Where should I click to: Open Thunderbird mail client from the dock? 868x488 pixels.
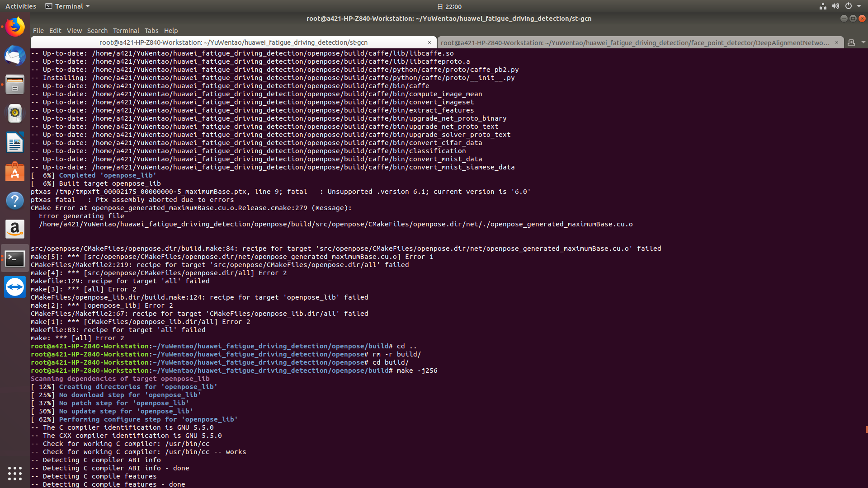pos(15,56)
